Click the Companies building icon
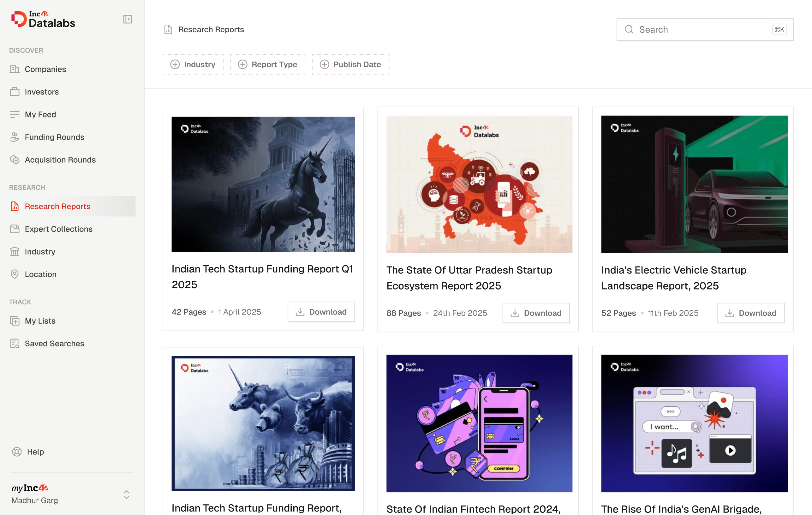 (15, 69)
